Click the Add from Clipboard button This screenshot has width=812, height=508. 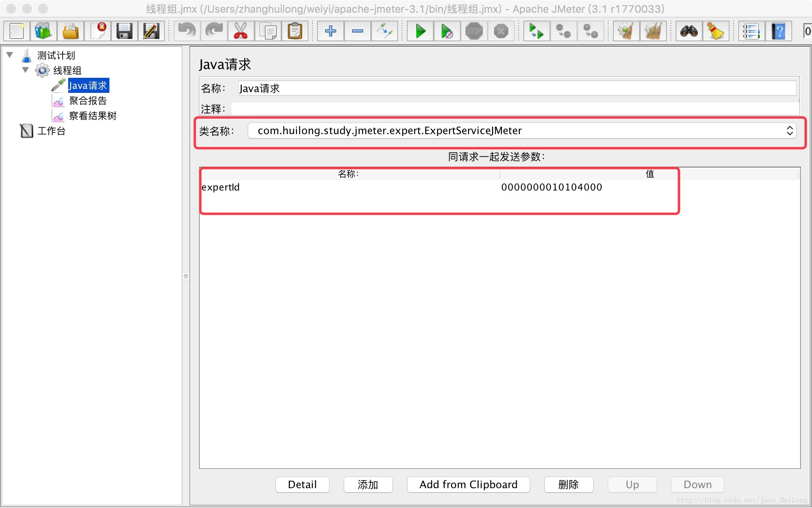click(469, 484)
